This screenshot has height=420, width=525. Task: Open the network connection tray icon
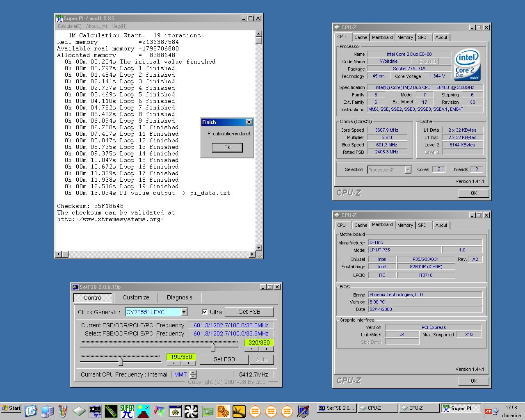point(496,411)
